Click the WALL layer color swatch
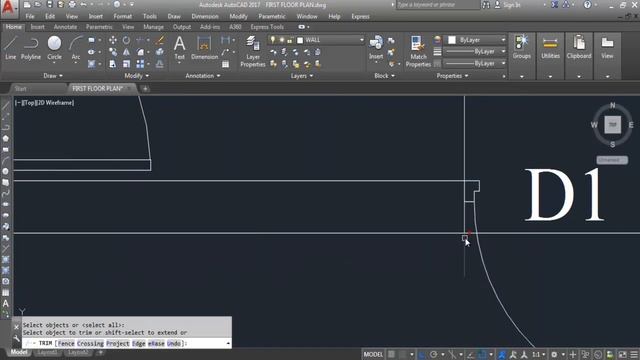Image resolution: width=640 pixels, height=360 pixels. [x=300, y=40]
